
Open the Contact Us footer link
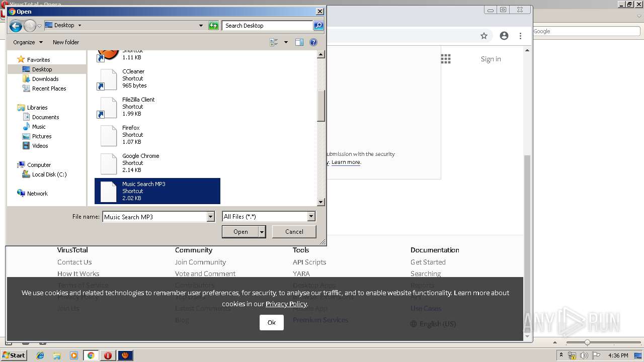point(74,262)
